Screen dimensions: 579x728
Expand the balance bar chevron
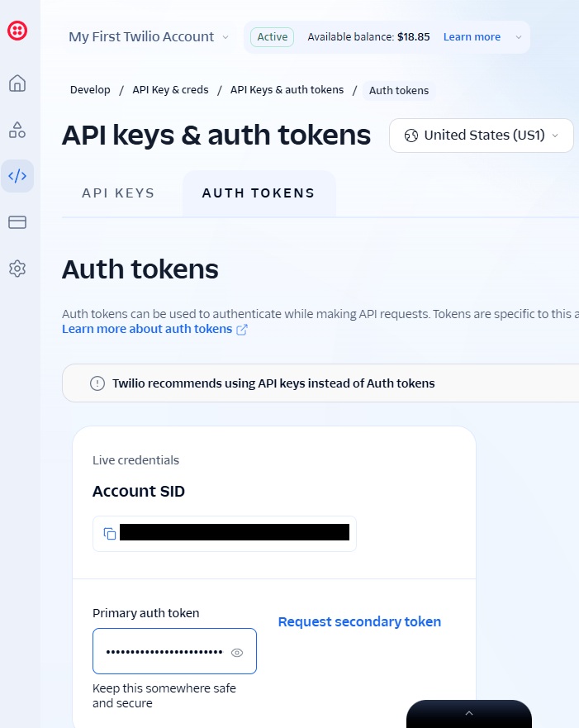(x=519, y=37)
